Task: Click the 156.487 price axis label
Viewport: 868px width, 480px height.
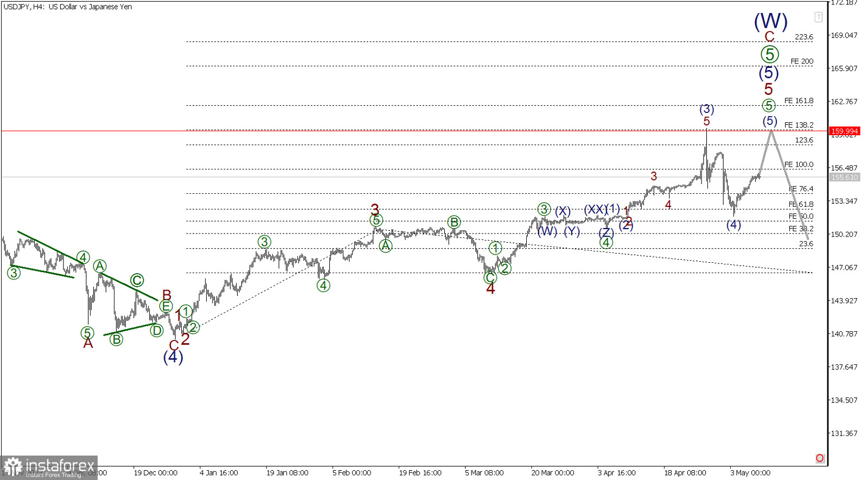Action: click(x=844, y=168)
